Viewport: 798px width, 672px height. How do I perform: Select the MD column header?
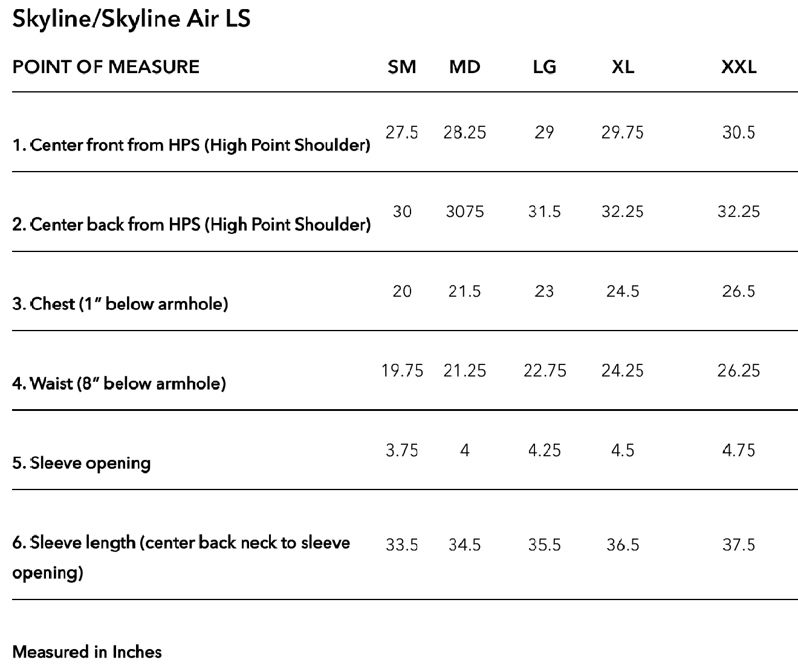[464, 66]
